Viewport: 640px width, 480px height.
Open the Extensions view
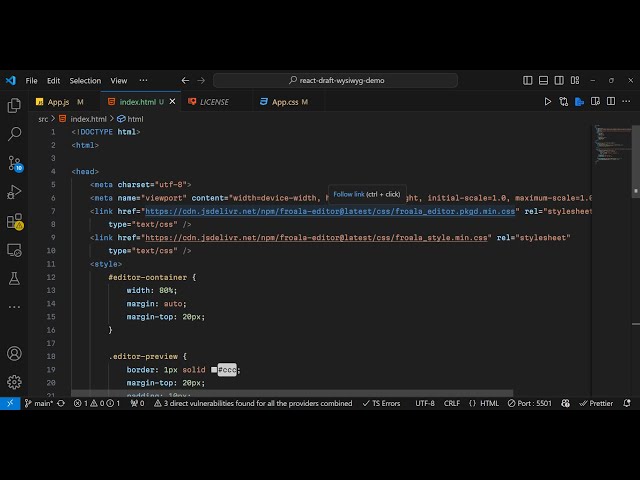pos(14,221)
